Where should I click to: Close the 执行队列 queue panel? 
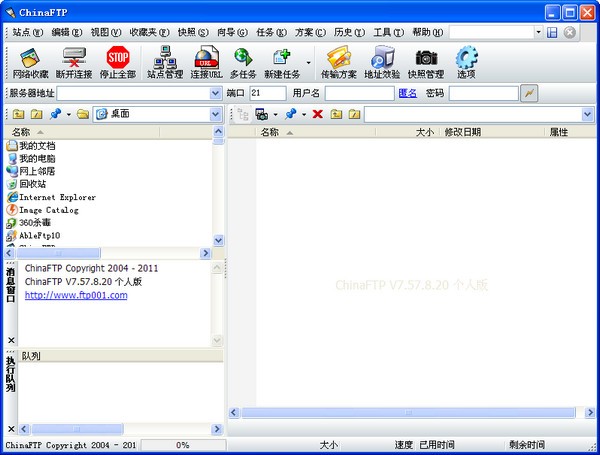pos(11,429)
